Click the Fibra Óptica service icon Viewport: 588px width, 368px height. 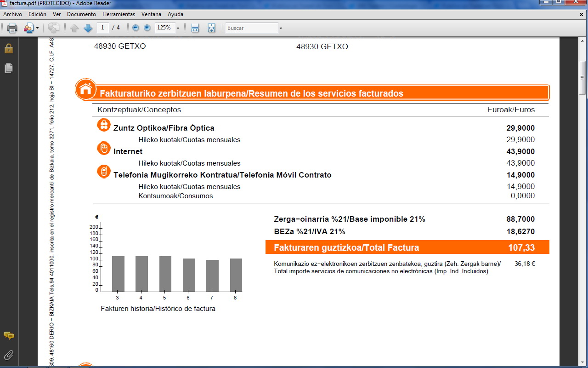(x=104, y=125)
